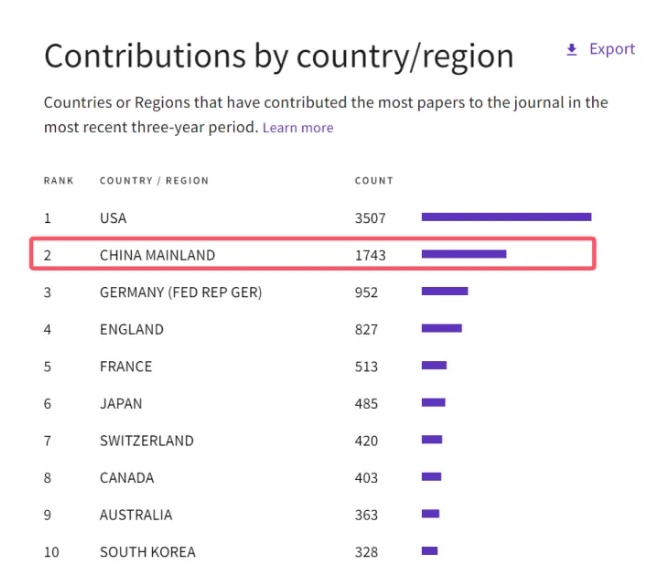Click the South Korea country label
The image size is (656, 585).
point(148,552)
